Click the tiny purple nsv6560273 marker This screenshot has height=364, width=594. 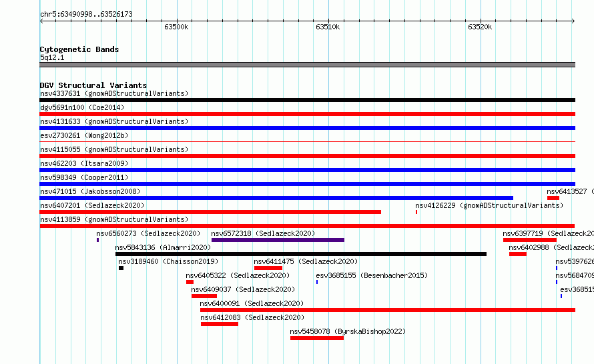pos(97,240)
